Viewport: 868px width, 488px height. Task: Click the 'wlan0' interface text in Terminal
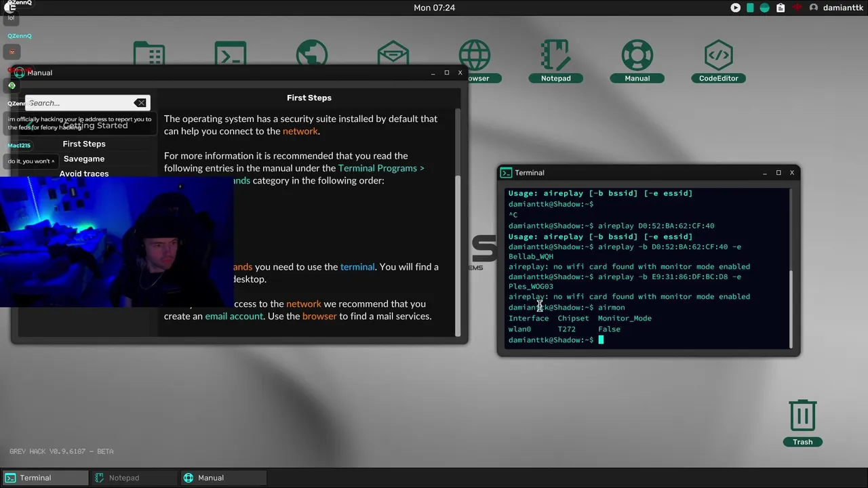520,329
